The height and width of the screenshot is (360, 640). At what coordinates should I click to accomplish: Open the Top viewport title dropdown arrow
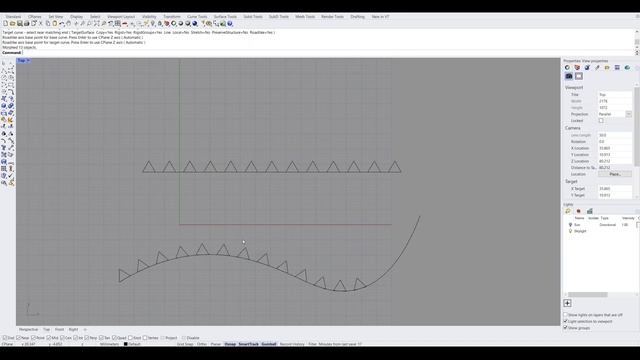[x=28, y=61]
